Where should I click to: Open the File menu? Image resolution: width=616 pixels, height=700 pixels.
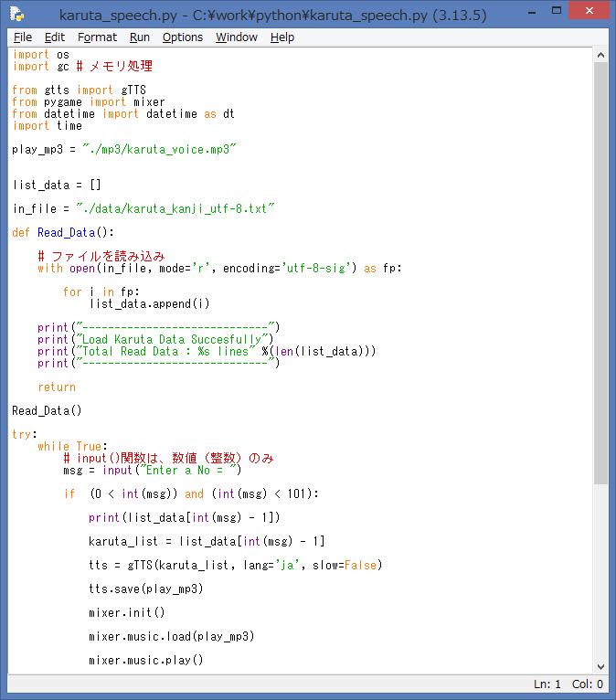pos(23,37)
